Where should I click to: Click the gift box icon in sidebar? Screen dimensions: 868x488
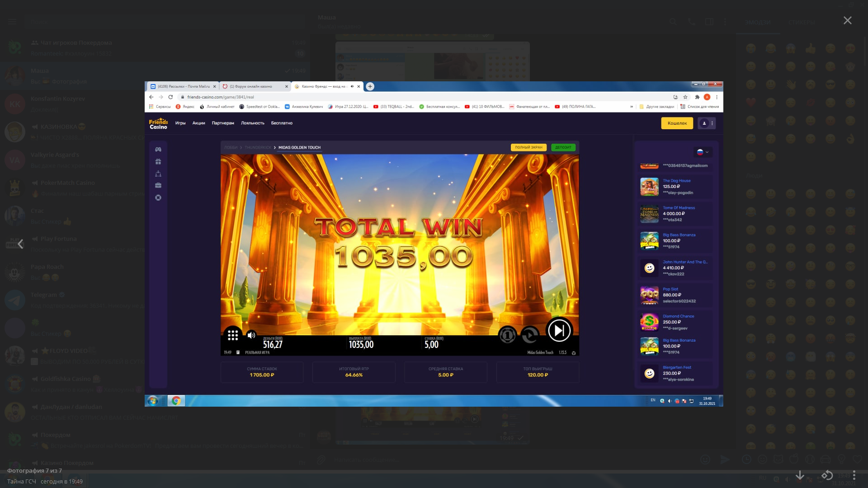click(x=158, y=161)
